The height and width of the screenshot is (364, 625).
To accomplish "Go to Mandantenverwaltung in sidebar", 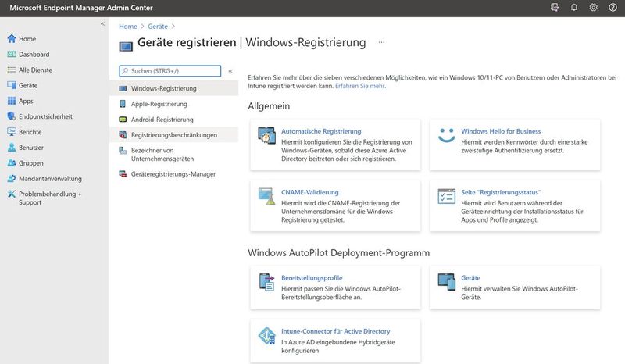I will click(x=50, y=179).
